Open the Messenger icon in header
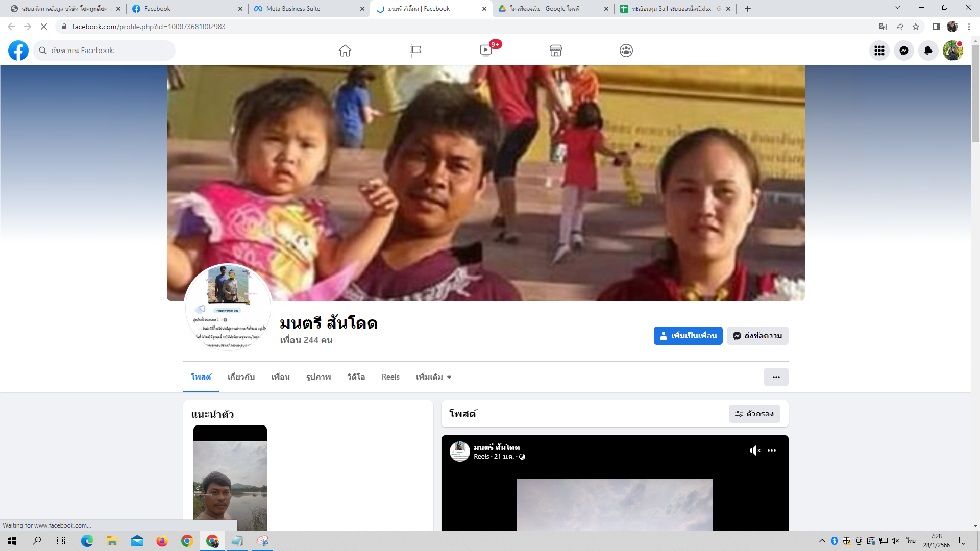 (904, 51)
